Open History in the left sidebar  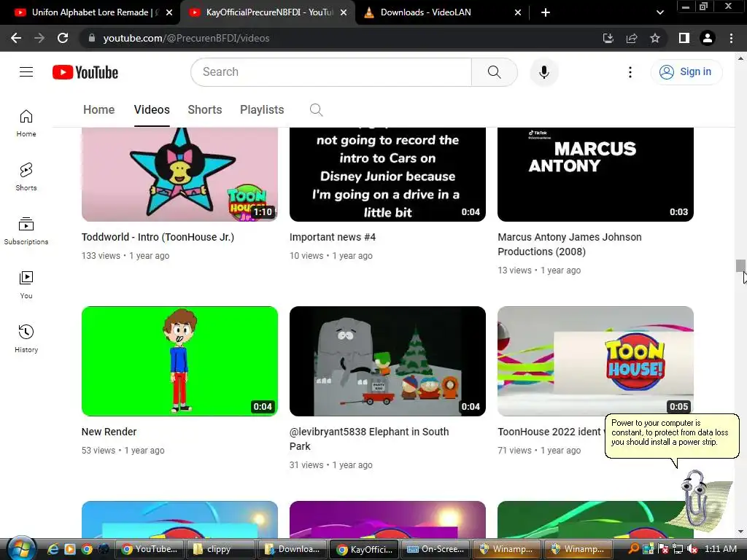pos(26,338)
